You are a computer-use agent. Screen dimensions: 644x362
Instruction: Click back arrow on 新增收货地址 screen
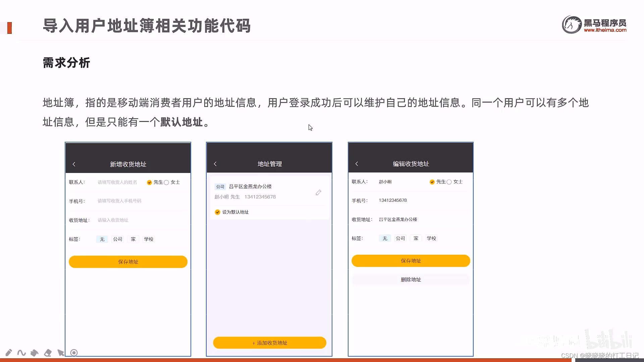[74, 164]
